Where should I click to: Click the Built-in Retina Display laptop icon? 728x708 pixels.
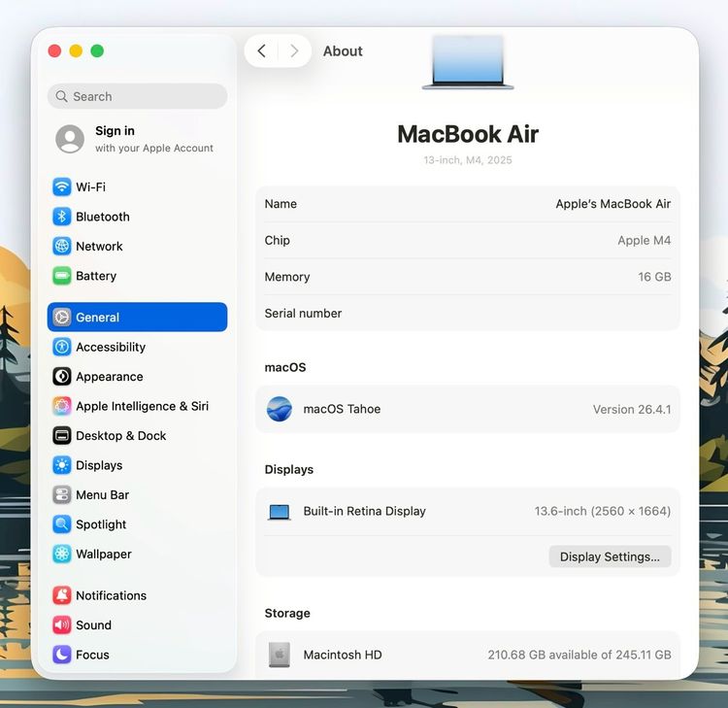point(280,512)
